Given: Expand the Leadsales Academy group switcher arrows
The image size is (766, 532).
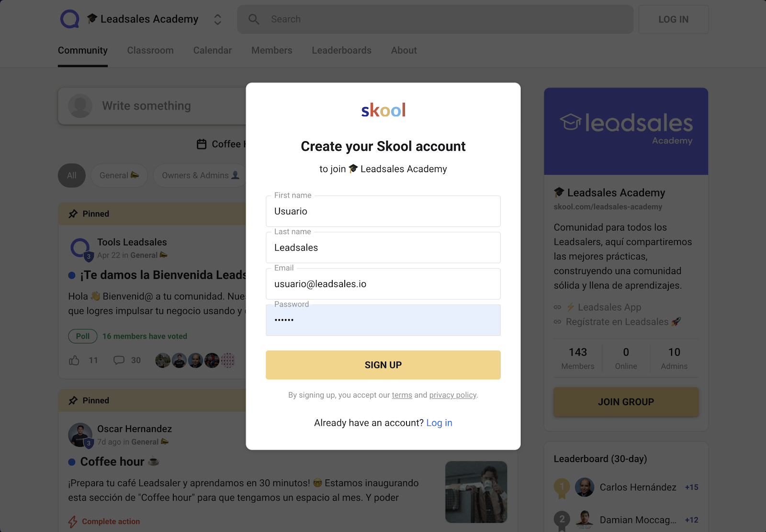Looking at the screenshot, I should pos(217,19).
